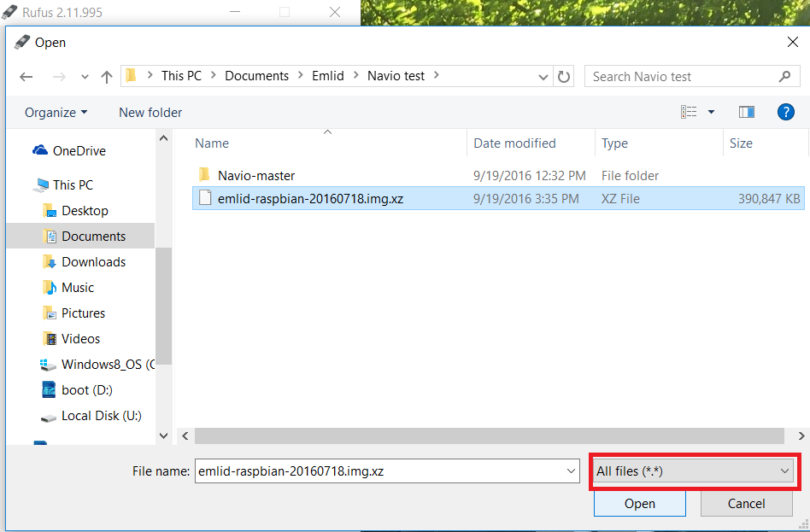This screenshot has height=532, width=810.
Task: Go back using the back arrow
Action: coord(26,77)
